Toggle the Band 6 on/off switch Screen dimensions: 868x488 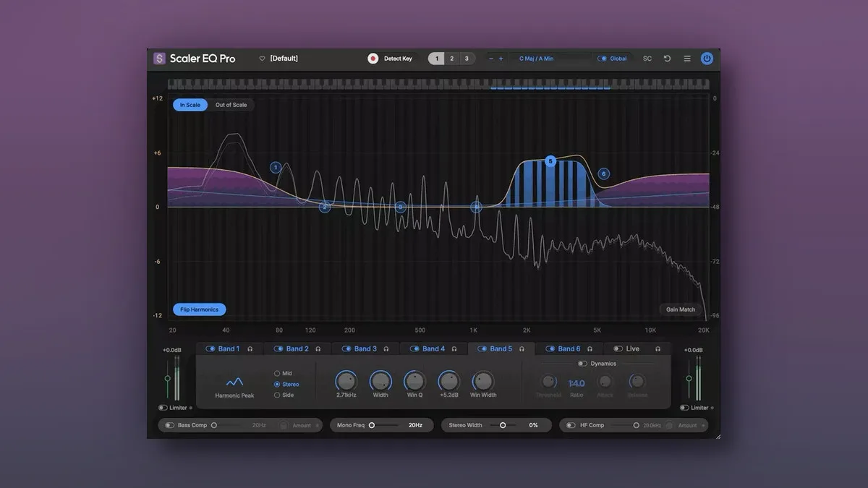(550, 349)
